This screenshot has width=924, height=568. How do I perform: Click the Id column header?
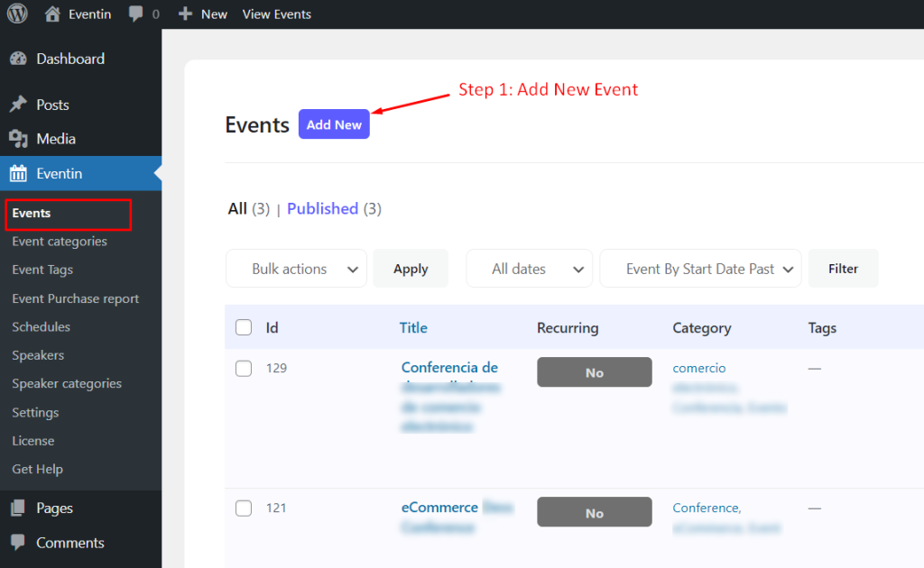click(272, 327)
